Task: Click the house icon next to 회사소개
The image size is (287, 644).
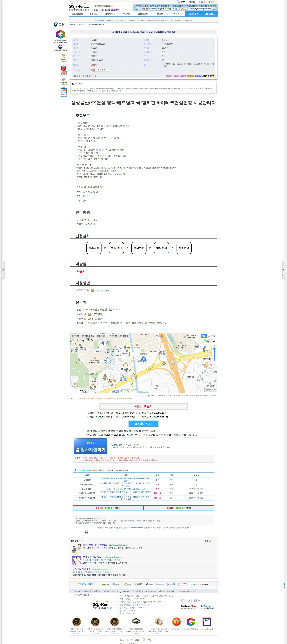Action: pyautogui.click(x=73, y=84)
